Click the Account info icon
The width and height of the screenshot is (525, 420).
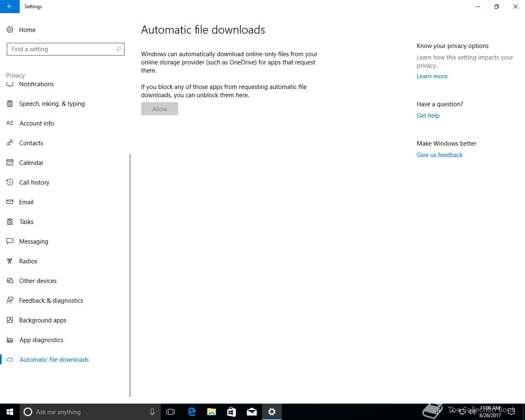pos(10,123)
